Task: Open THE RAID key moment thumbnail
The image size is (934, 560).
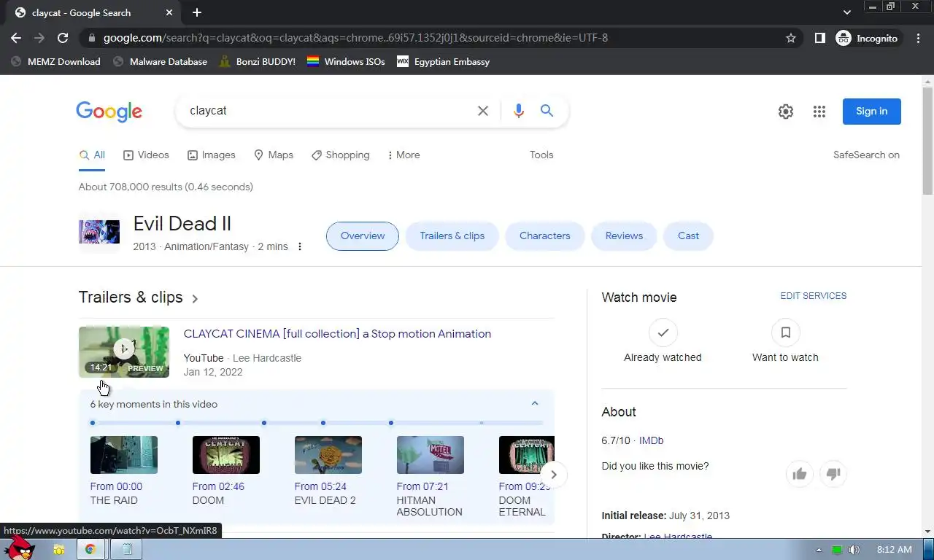Action: [124, 455]
